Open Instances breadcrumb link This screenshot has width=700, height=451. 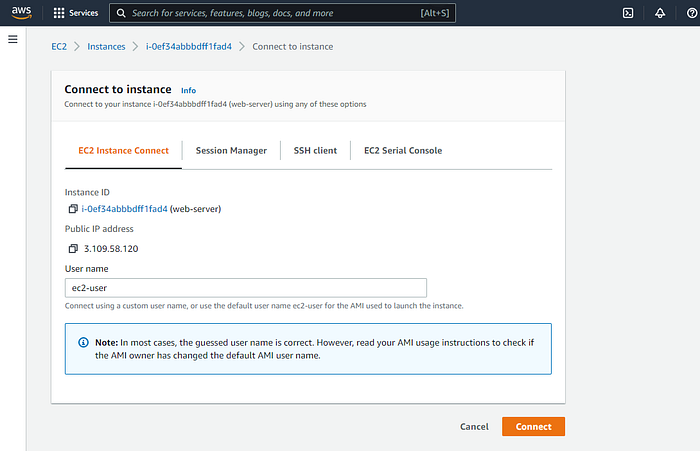click(106, 46)
